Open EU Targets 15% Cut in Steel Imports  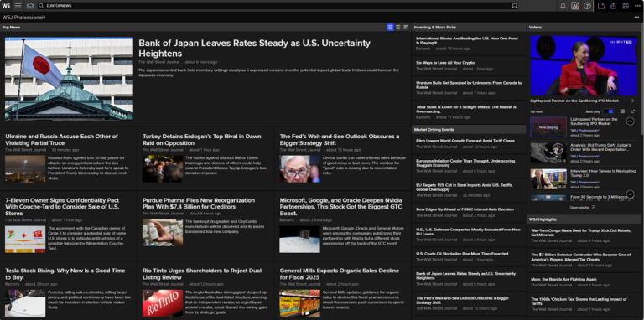464,187
